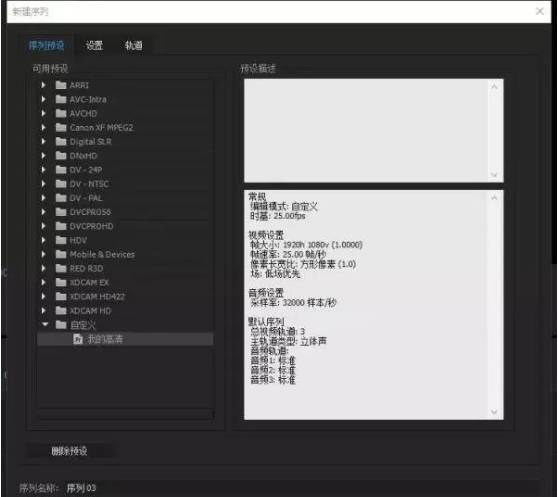This screenshot has height=497, width=558.
Task: Click the AVCHD folder icon
Action: 61,113
